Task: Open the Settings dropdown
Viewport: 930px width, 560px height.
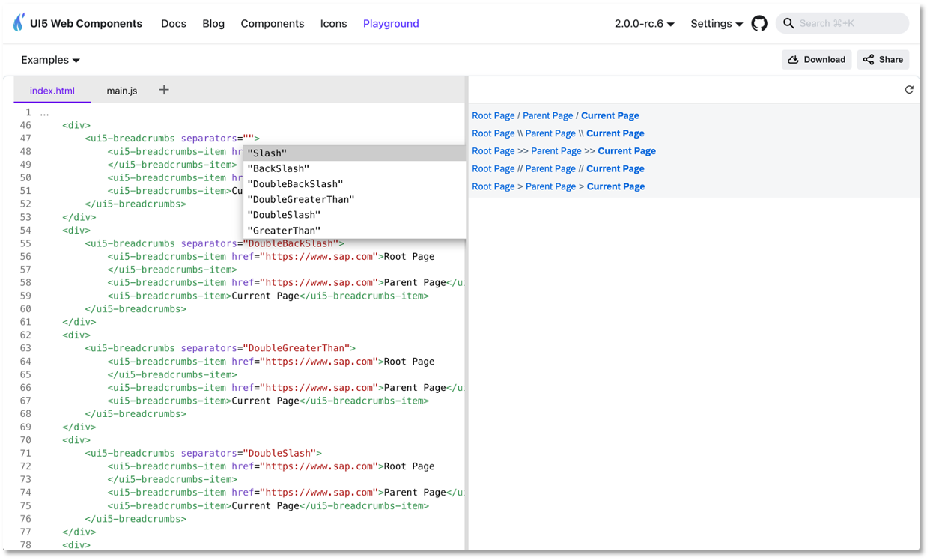Action: pos(715,23)
